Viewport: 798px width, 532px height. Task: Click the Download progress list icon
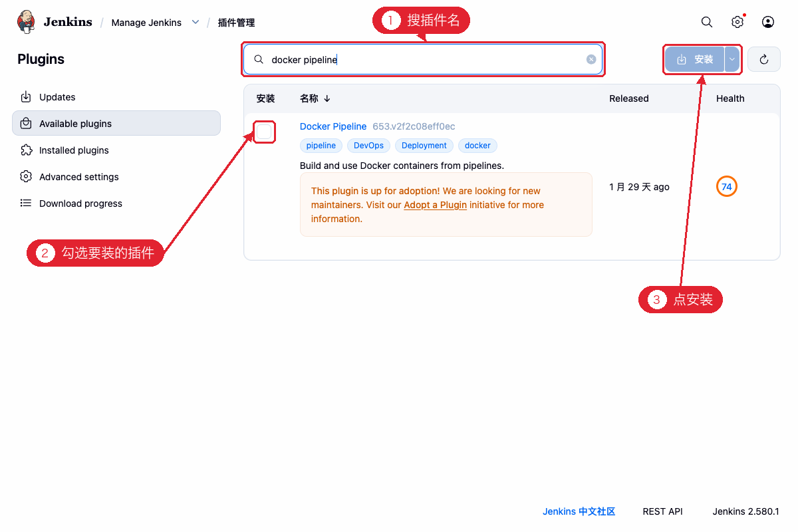[x=26, y=203]
